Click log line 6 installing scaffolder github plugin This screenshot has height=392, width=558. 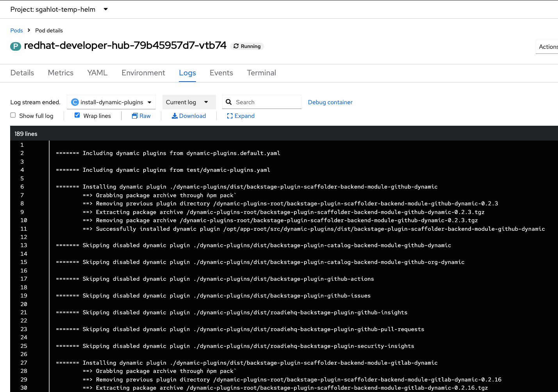[x=247, y=187]
